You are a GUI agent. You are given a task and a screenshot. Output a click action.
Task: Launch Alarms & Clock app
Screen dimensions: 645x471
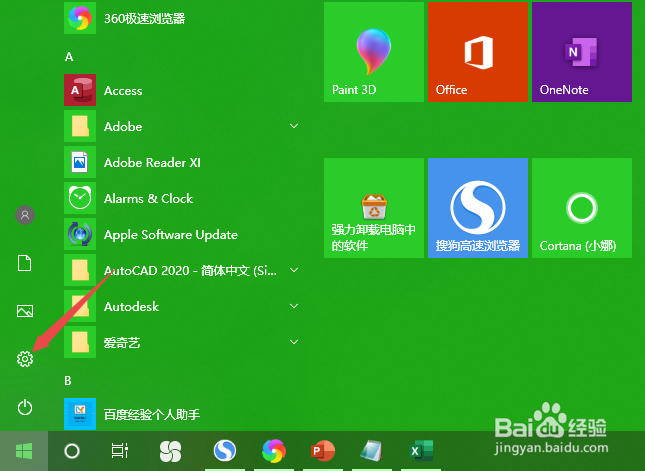coord(183,198)
